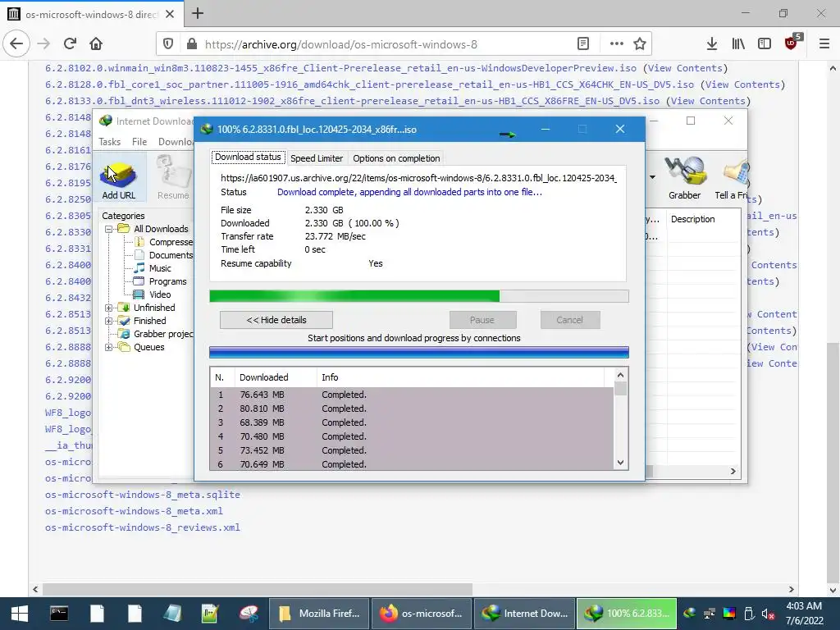Open the Tasks menu in IDM
This screenshot has height=630, width=840.
pos(109,141)
